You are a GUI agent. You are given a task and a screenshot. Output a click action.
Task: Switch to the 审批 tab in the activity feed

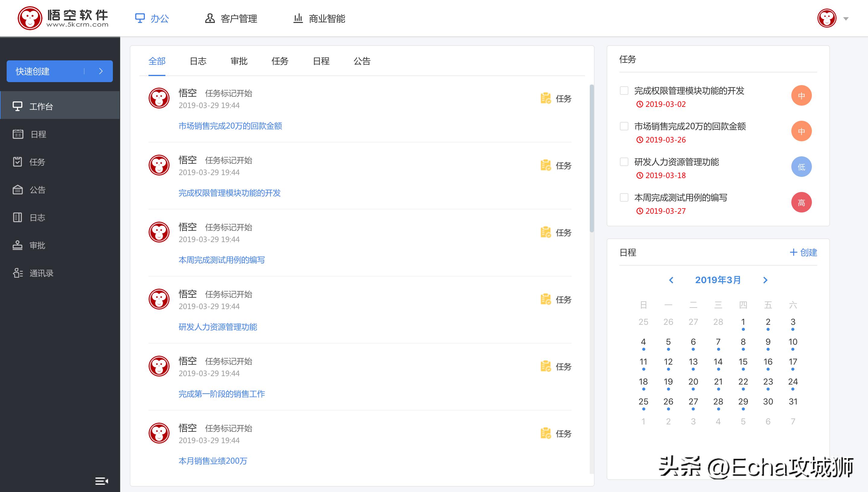coord(239,61)
